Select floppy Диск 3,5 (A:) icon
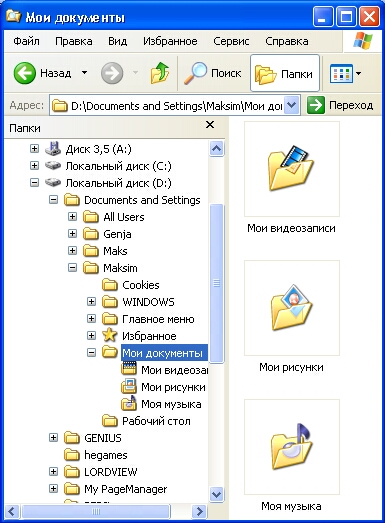Screen dimensions: 385x523 [x=53, y=148]
